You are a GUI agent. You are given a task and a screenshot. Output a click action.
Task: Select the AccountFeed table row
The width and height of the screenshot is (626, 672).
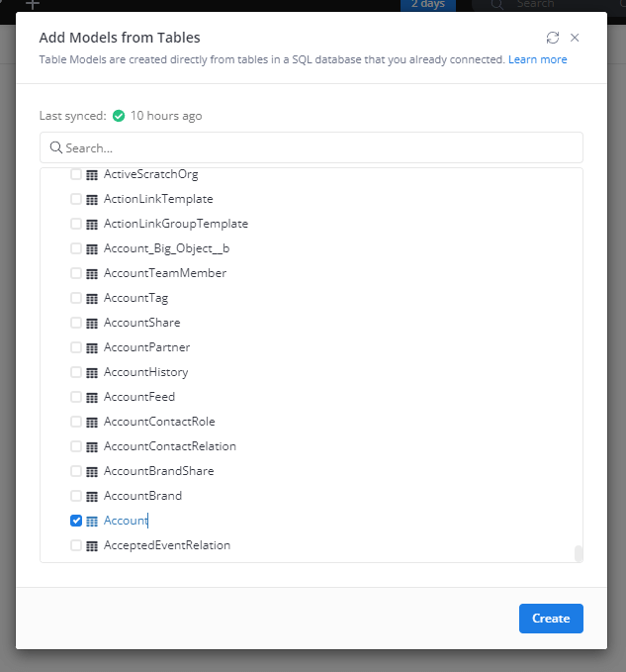(139, 397)
